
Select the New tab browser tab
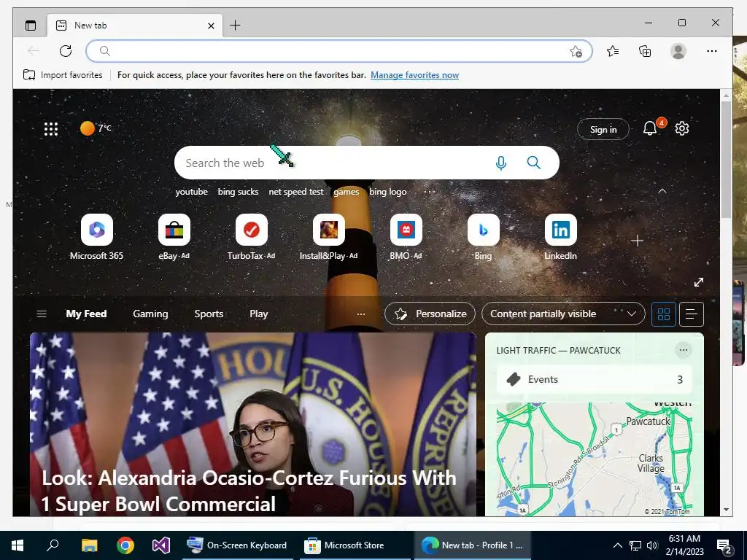click(134, 26)
